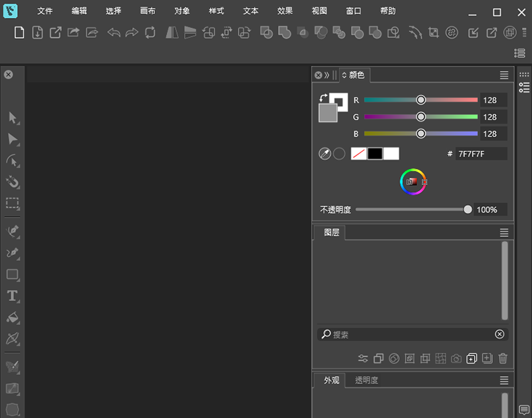Clear the layer search field
This screenshot has width=532, height=418.
click(x=499, y=334)
